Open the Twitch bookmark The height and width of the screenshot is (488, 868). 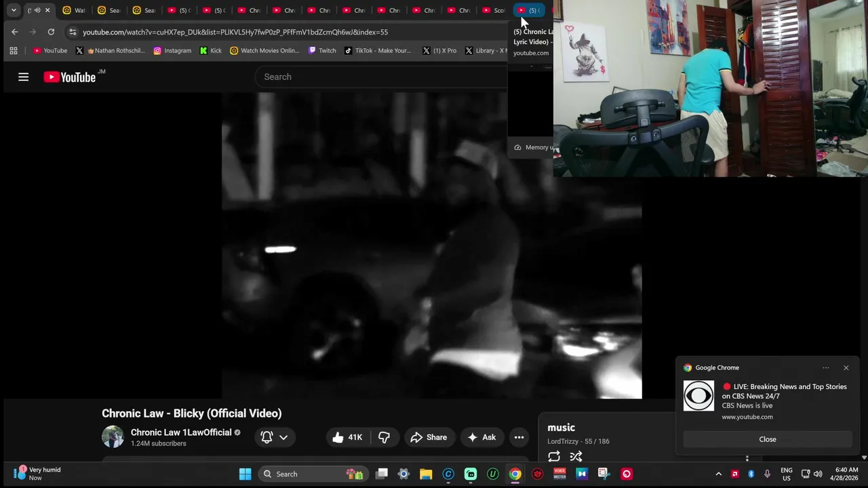[x=322, y=50]
